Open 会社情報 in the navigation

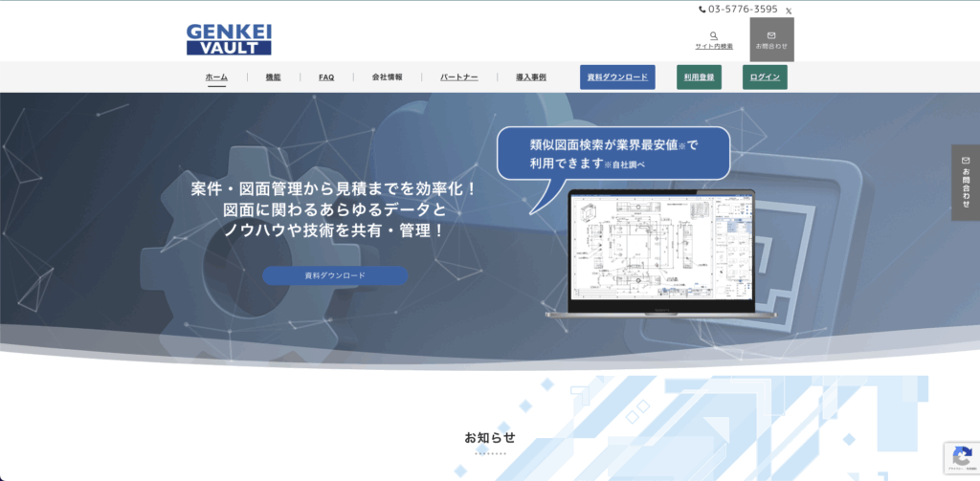387,77
